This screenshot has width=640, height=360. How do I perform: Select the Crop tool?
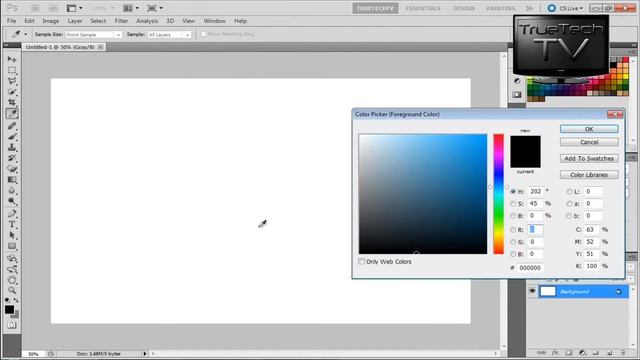(x=12, y=102)
